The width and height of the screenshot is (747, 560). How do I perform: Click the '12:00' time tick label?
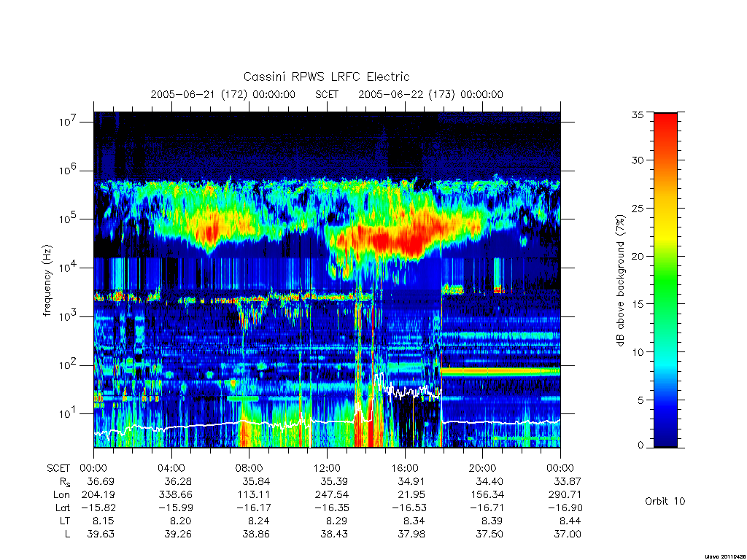click(327, 468)
